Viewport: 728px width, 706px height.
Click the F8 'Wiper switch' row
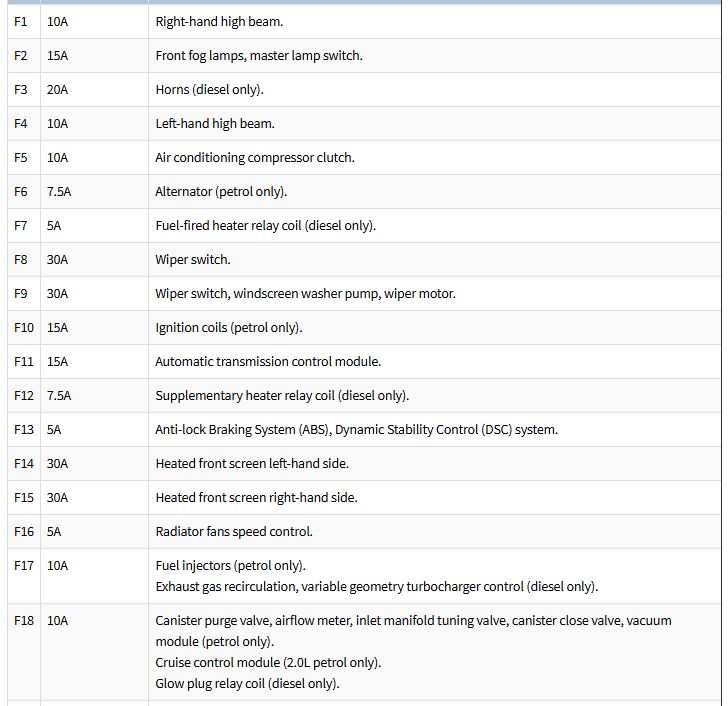[x=192, y=259]
